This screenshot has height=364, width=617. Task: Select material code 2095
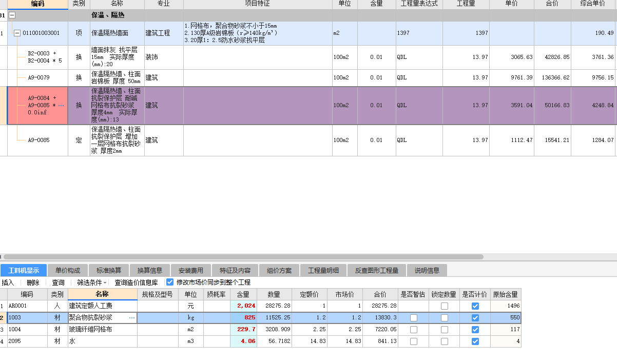tap(28, 341)
